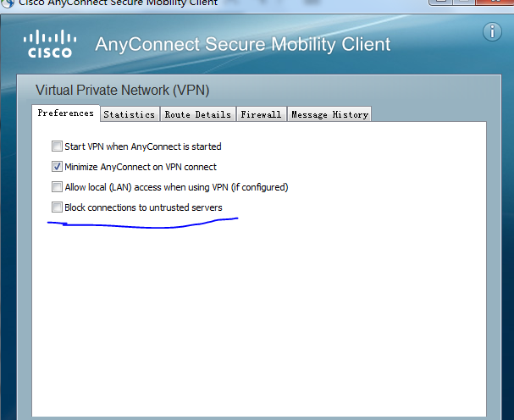
Task: Click the AnyConnect Secure Mobility Client header title
Action: (243, 44)
